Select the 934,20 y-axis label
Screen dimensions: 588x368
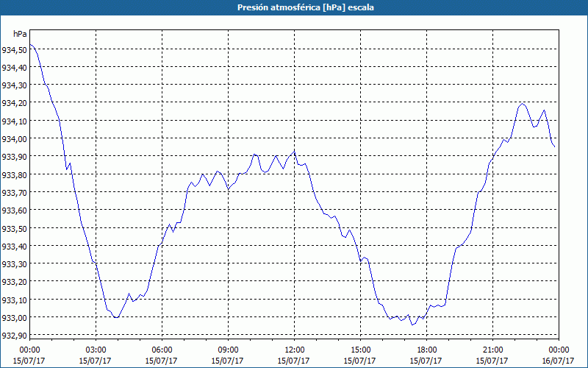(x=14, y=103)
